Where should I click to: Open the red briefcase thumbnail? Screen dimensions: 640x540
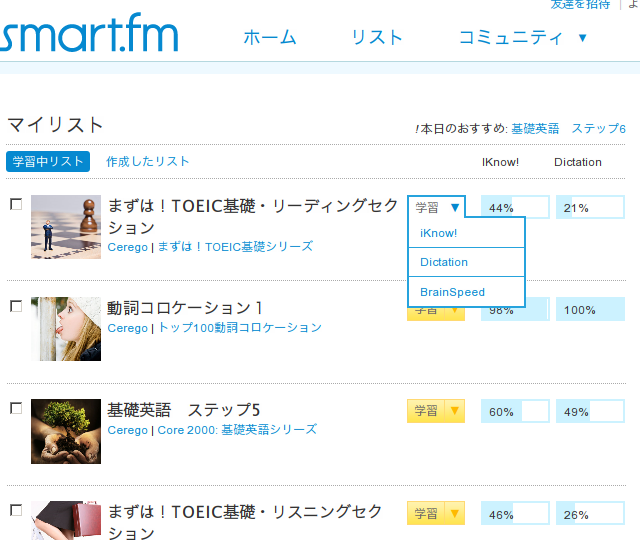[66, 520]
